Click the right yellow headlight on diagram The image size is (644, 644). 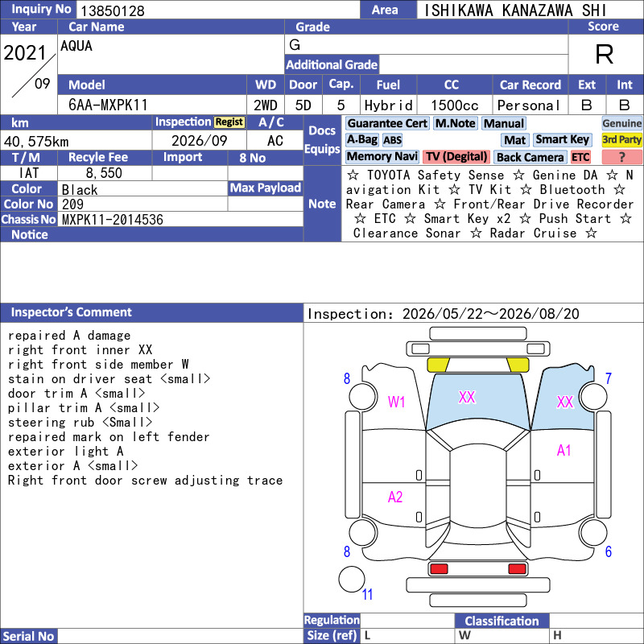point(518,365)
